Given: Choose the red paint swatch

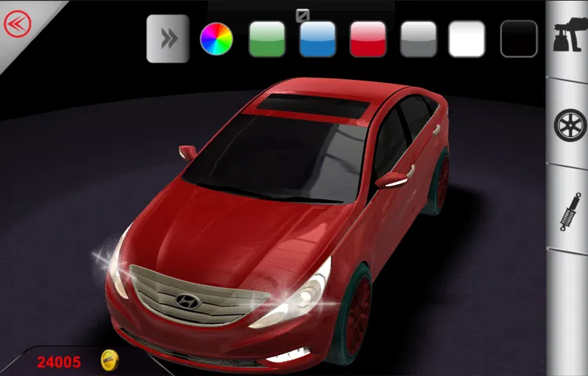Looking at the screenshot, I should 368,38.
